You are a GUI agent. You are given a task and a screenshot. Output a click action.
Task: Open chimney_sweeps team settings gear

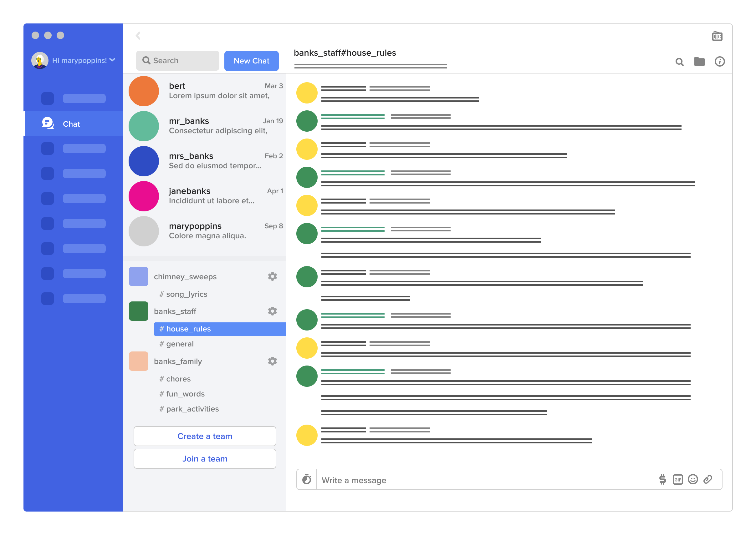(272, 276)
